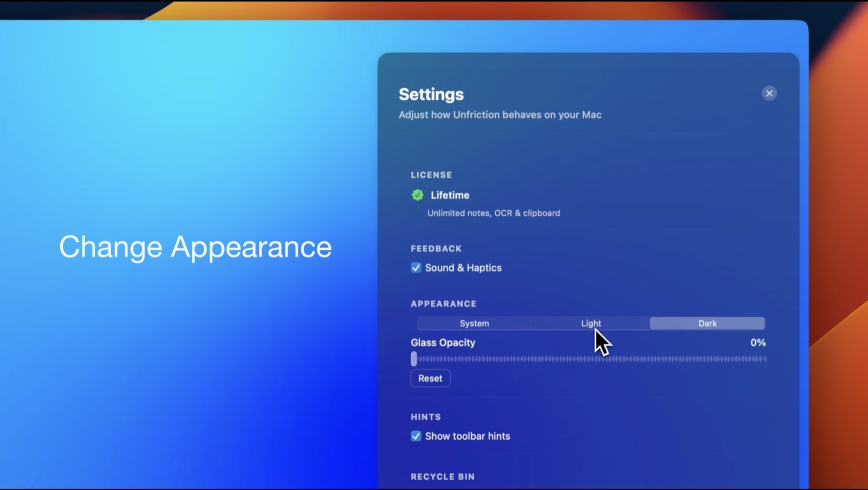Reset the Glass Opacity value
Screen dimensions: 868x490
click(x=430, y=378)
